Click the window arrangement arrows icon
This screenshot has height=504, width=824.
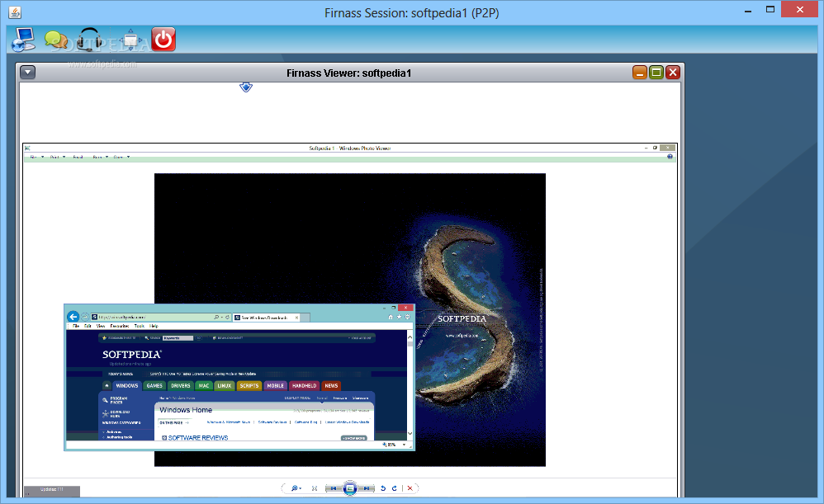130,40
